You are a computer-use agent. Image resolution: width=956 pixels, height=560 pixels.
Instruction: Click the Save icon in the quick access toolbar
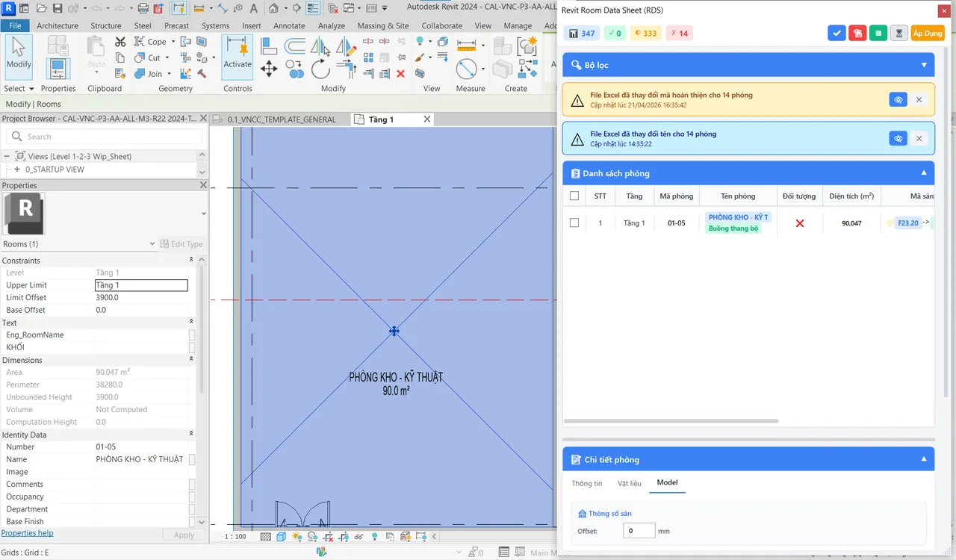(58, 9)
